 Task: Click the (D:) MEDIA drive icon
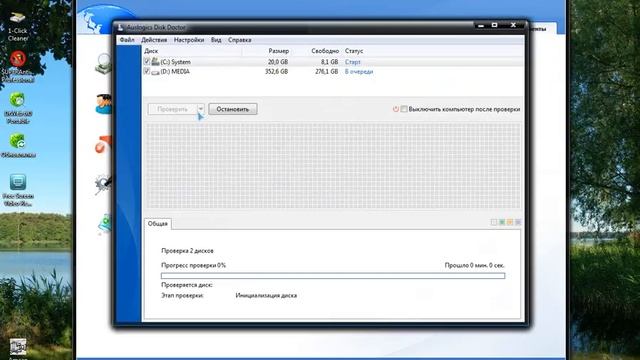pos(155,72)
